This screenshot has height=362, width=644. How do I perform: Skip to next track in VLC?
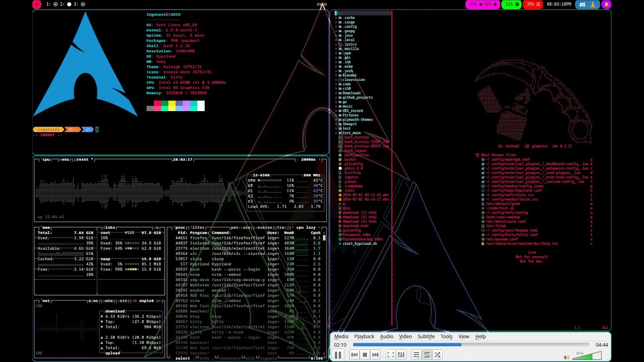375,355
